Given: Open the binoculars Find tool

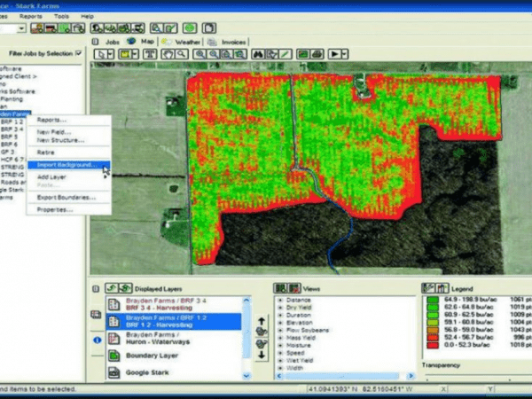Looking at the screenshot, I should tap(259, 54).
